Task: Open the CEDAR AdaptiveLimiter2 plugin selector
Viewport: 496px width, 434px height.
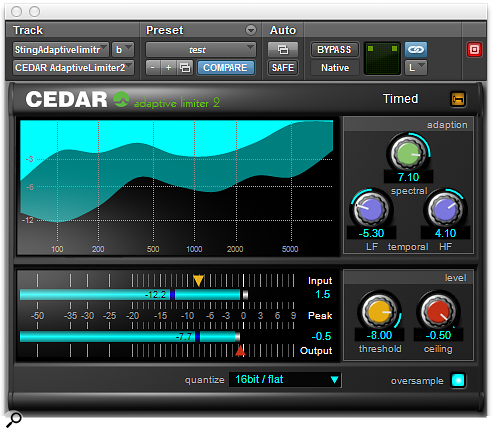Action: click(x=73, y=68)
